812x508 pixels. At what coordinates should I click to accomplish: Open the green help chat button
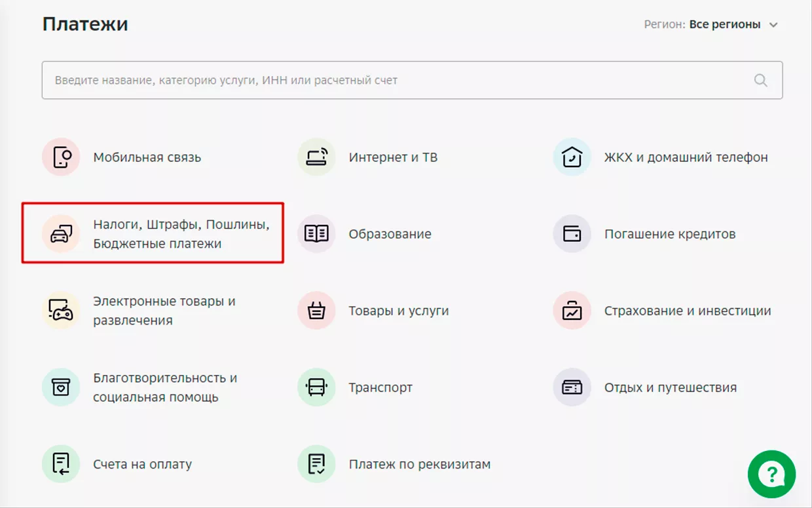tap(771, 474)
